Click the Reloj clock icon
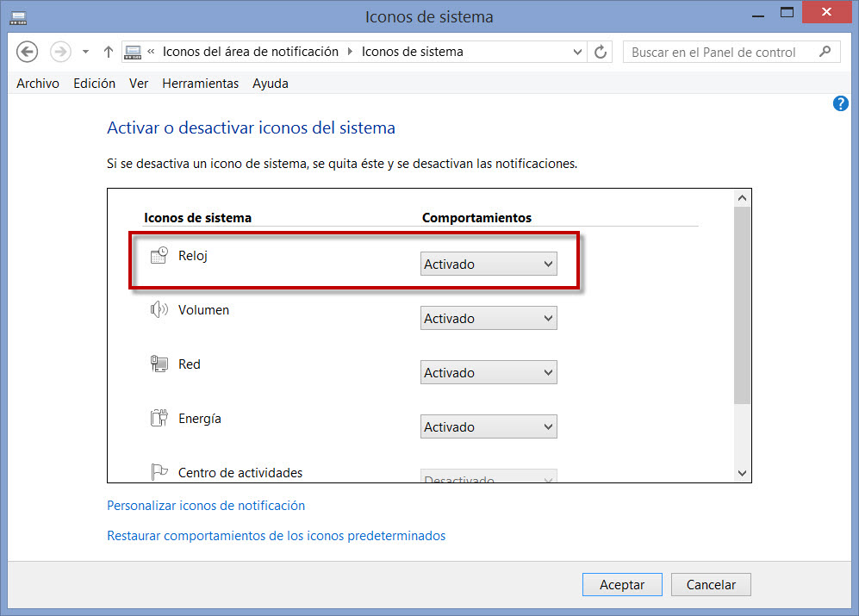This screenshot has height=616, width=859. 159,255
